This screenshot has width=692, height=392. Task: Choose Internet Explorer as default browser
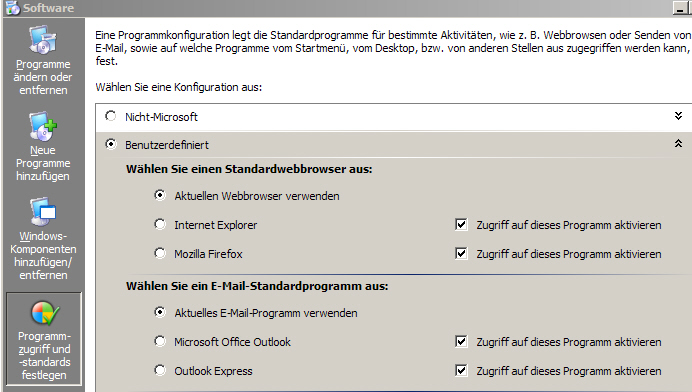(x=160, y=224)
